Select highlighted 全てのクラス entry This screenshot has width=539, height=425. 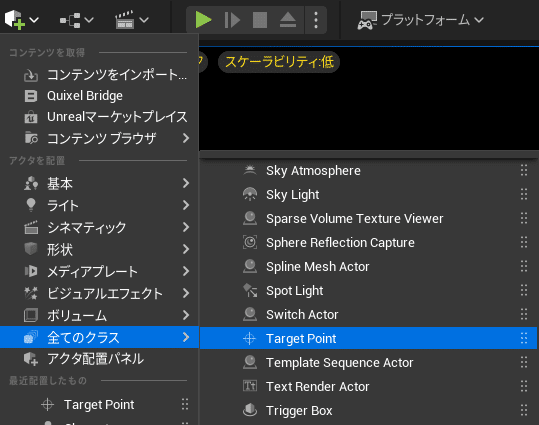tap(99, 337)
